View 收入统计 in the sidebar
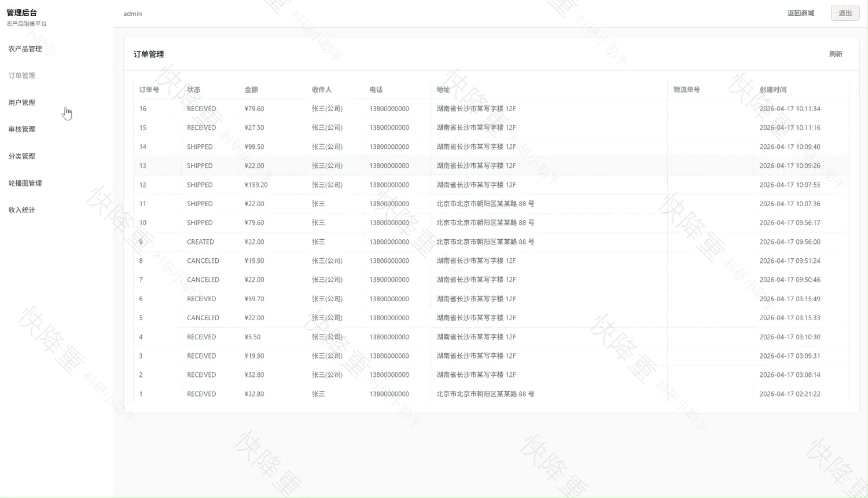Screen dimensions: 868x498 pyautogui.click(x=22, y=210)
